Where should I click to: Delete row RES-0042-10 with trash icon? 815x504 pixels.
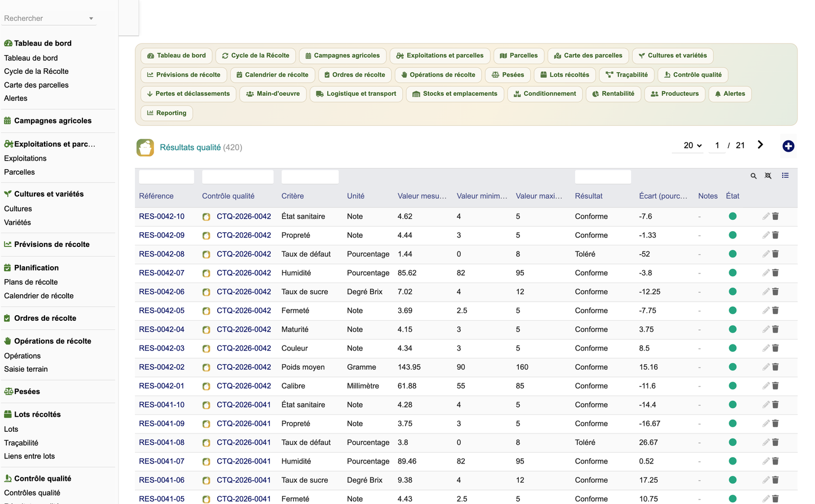coord(776,216)
